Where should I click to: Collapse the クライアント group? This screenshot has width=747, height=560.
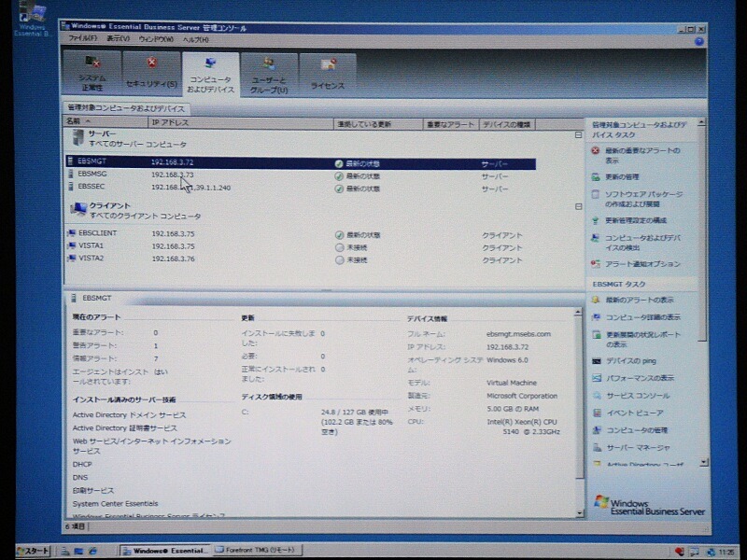coord(578,206)
